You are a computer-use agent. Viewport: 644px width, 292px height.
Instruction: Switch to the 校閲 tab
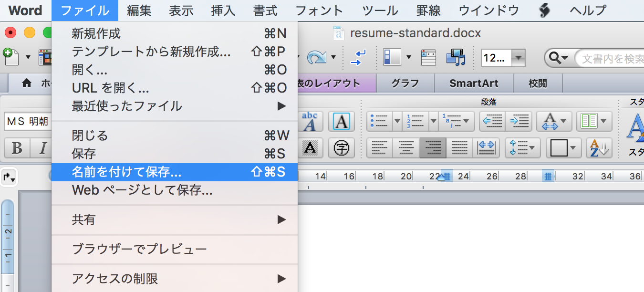[538, 83]
